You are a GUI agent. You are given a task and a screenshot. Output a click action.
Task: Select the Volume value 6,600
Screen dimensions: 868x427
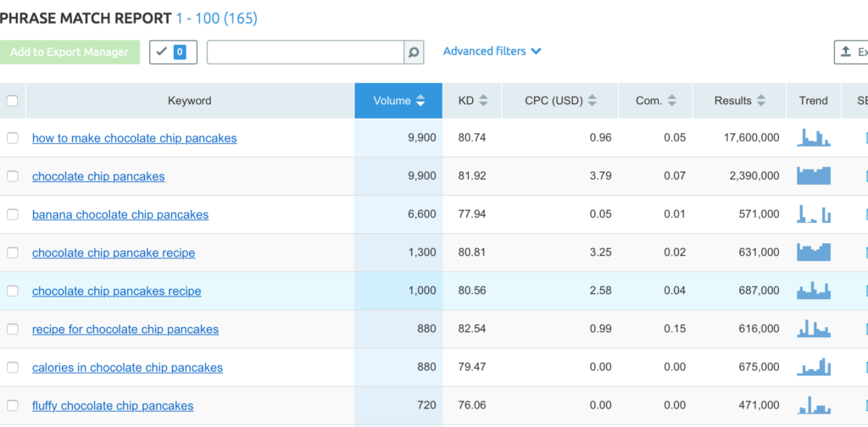422,214
